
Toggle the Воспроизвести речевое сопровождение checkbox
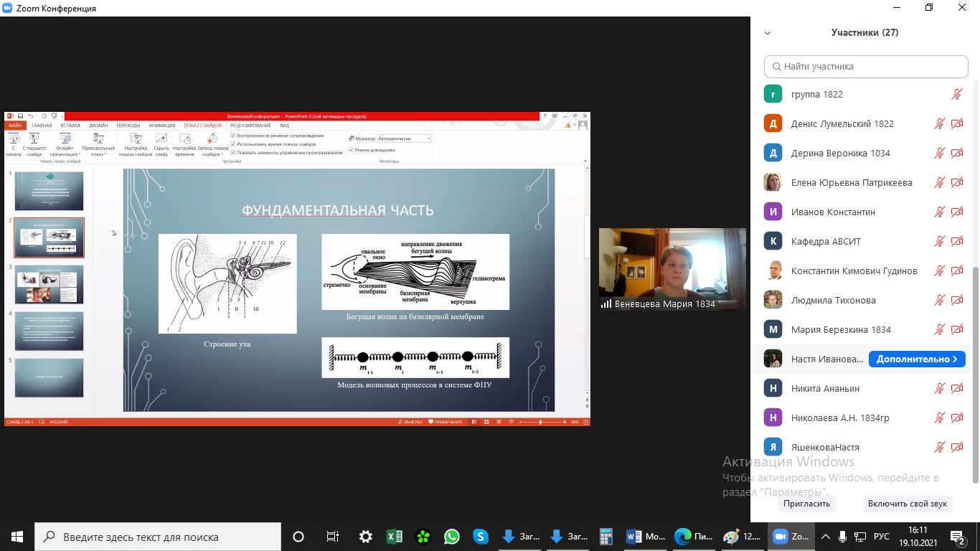[233, 136]
